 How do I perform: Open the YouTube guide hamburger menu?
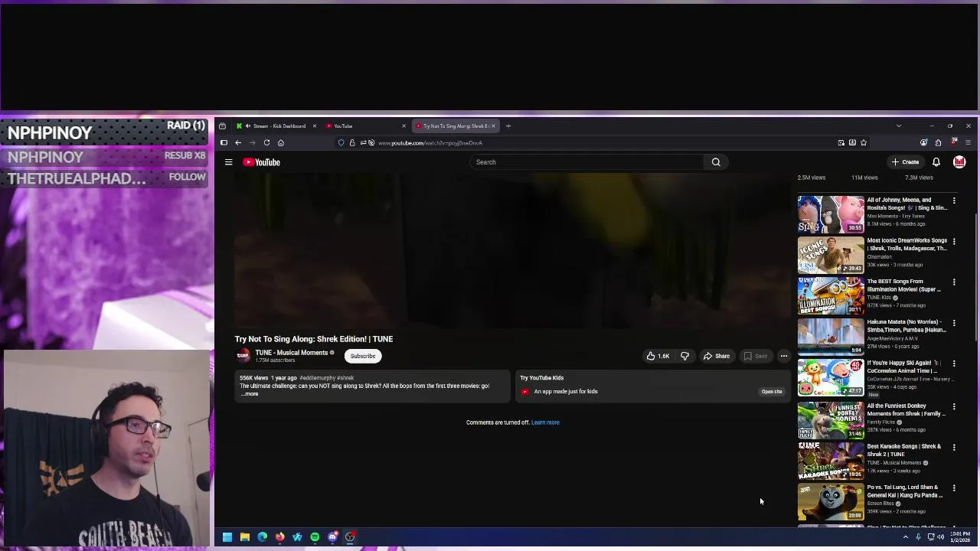click(228, 162)
